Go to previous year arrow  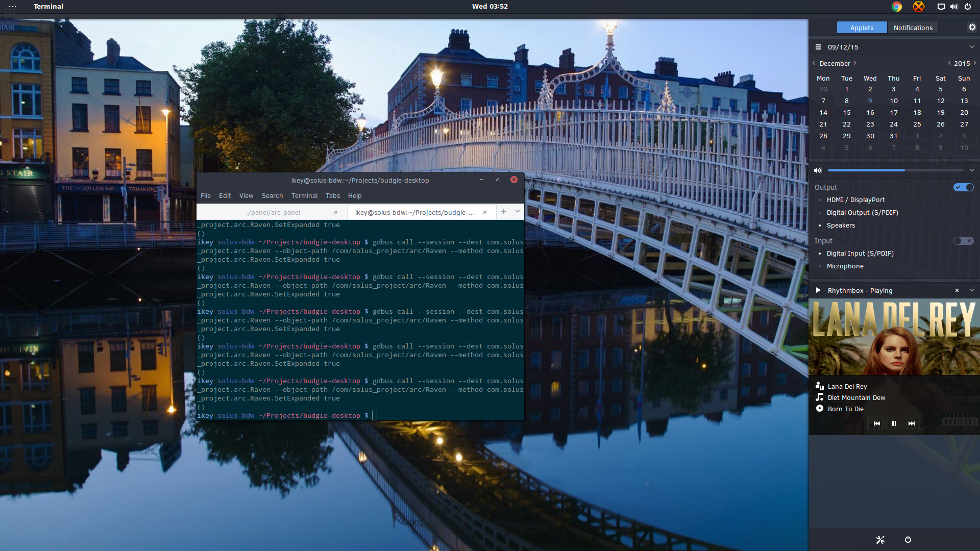pos(949,63)
